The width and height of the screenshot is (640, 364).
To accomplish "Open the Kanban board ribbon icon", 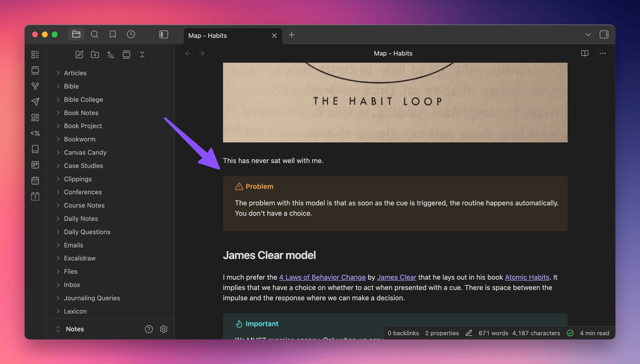I will pyautogui.click(x=35, y=165).
